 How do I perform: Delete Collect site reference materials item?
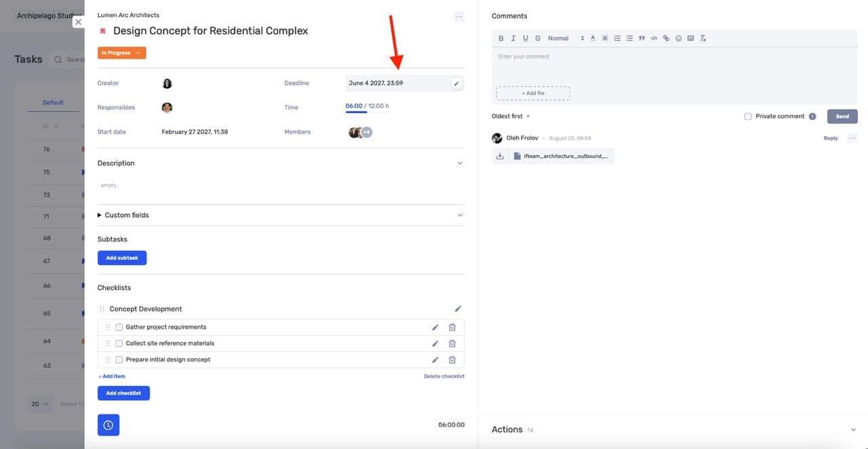click(x=452, y=343)
